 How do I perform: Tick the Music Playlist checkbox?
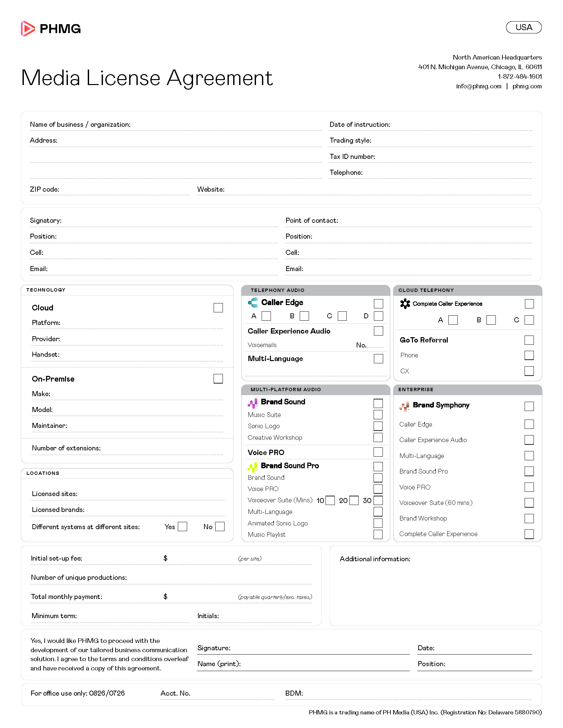point(378,534)
